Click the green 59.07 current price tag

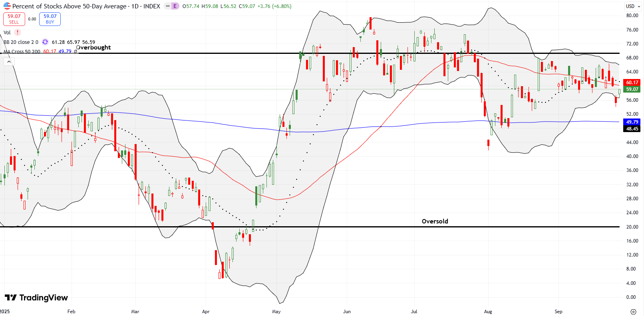click(x=632, y=89)
